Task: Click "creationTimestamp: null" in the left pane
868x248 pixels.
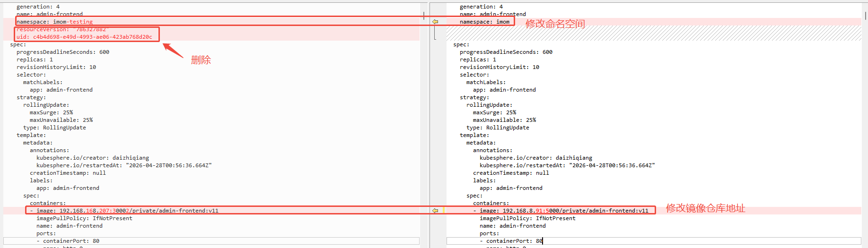Action: coord(68,173)
